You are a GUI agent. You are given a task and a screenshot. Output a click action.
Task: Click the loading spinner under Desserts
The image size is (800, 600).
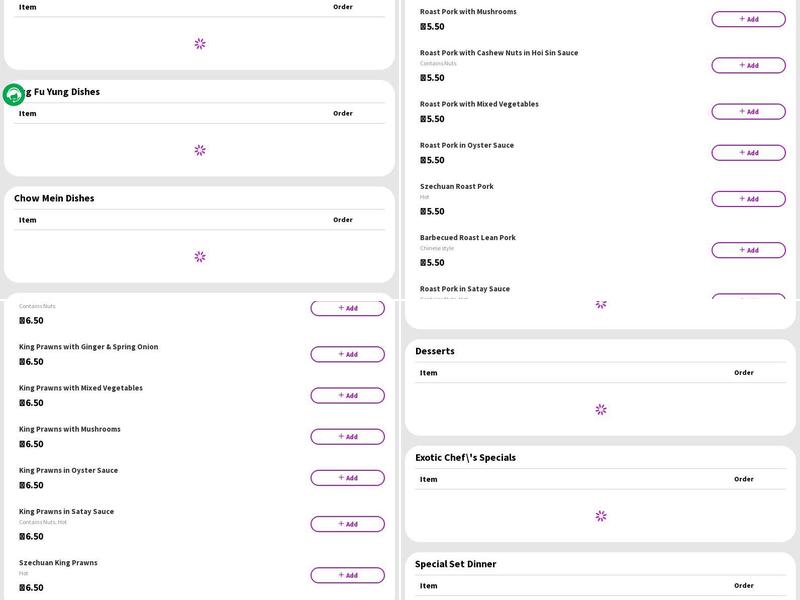pos(601,410)
